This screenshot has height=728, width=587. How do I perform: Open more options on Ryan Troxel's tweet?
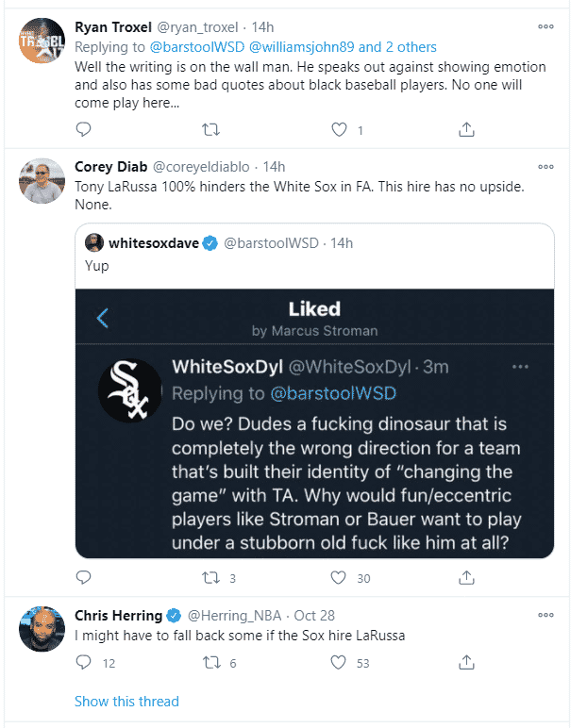click(x=545, y=25)
